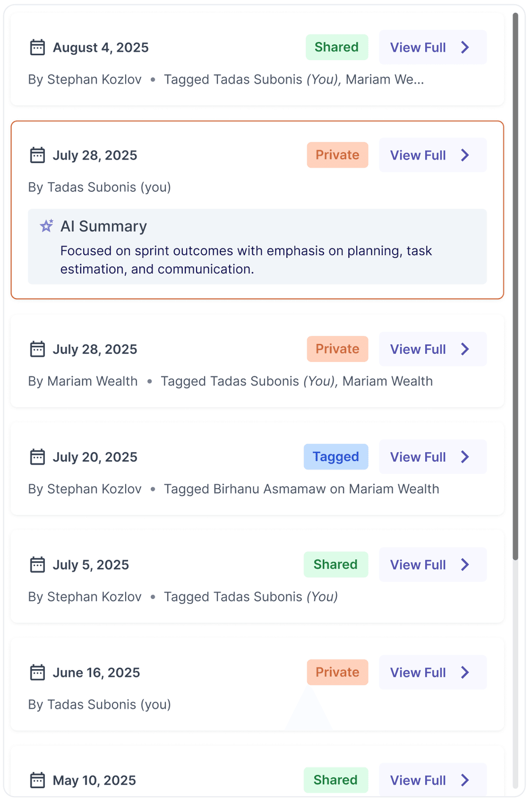Click the calendar icon beside July 28 private entry
Image resolution: width=532 pixels, height=806 pixels.
pyautogui.click(x=37, y=155)
